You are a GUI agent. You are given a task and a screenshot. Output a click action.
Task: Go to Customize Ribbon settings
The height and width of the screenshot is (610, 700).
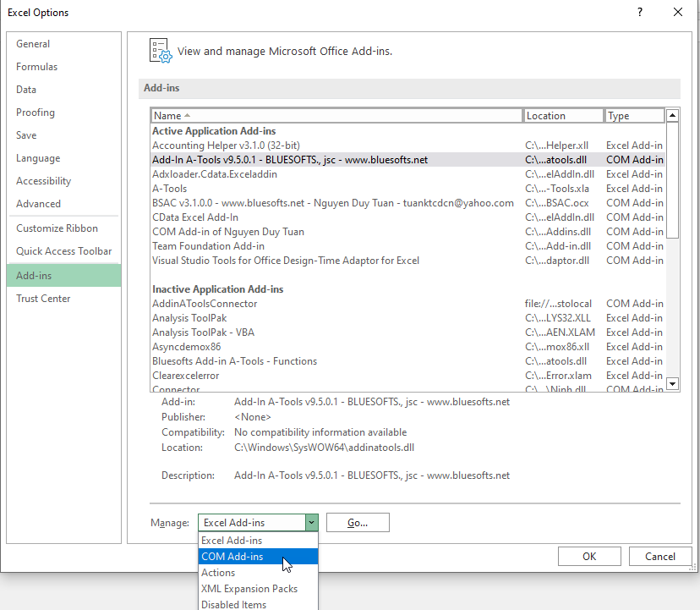pos(64,228)
